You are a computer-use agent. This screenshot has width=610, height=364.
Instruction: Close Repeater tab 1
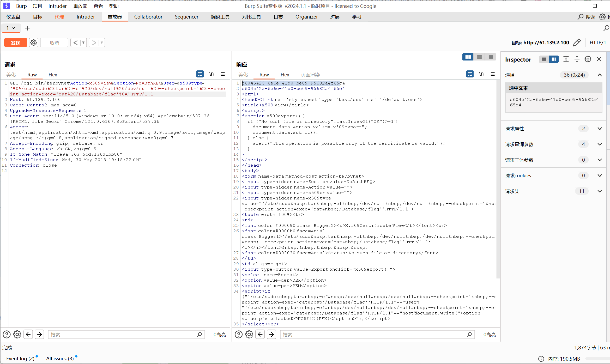click(14, 28)
